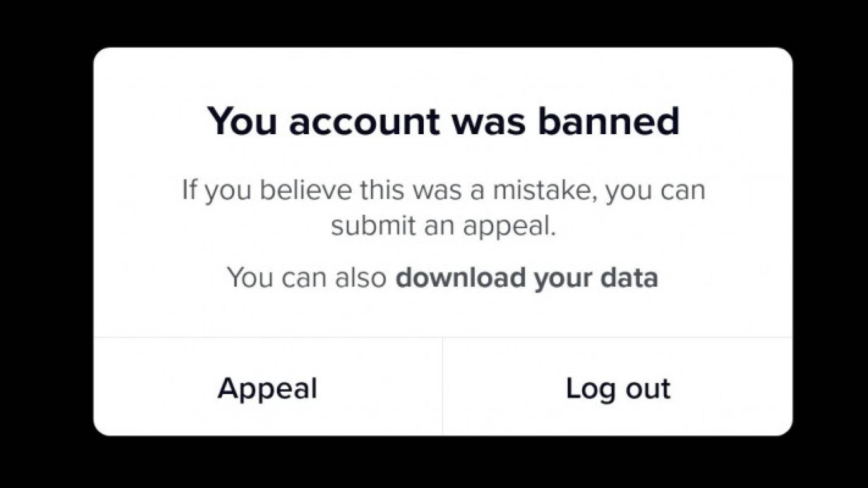Click the horizontal divider above the buttons
Screen dimensions: 868x488
pos(443,337)
